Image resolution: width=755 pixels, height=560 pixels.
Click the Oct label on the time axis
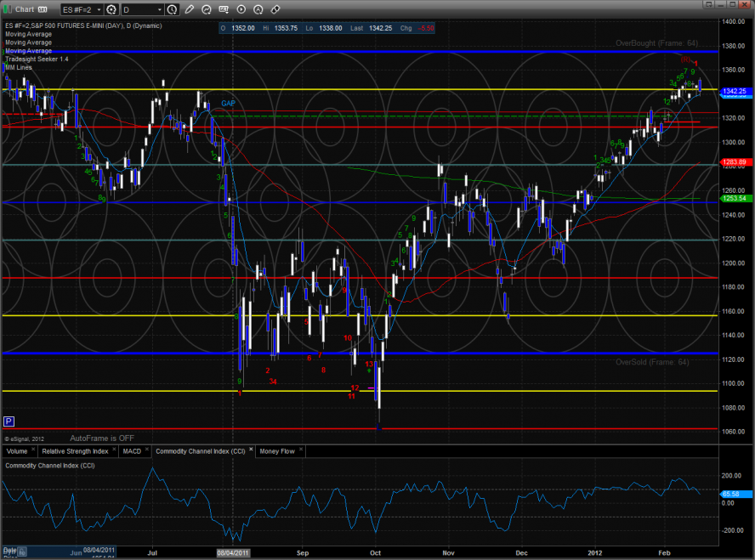click(375, 553)
